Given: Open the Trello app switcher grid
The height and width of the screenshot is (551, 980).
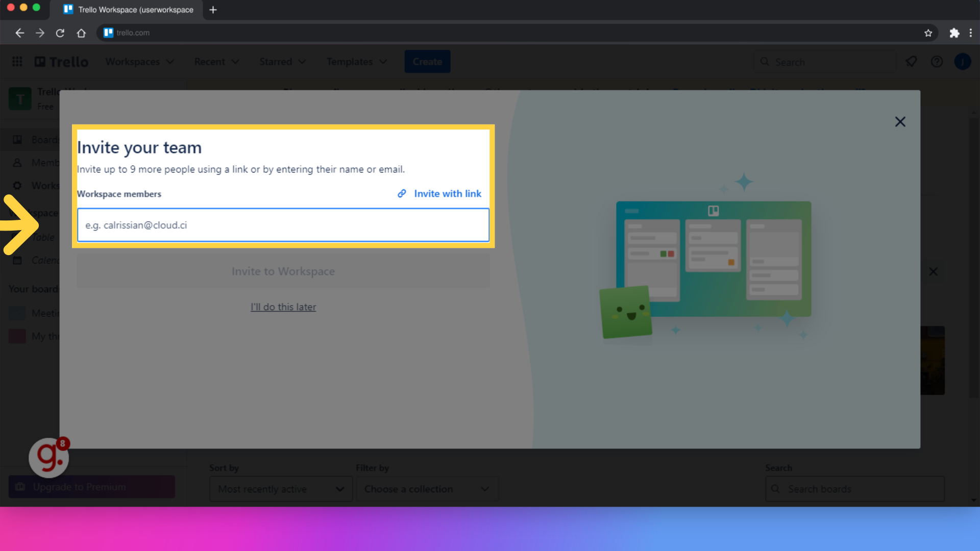Looking at the screenshot, I should [17, 61].
